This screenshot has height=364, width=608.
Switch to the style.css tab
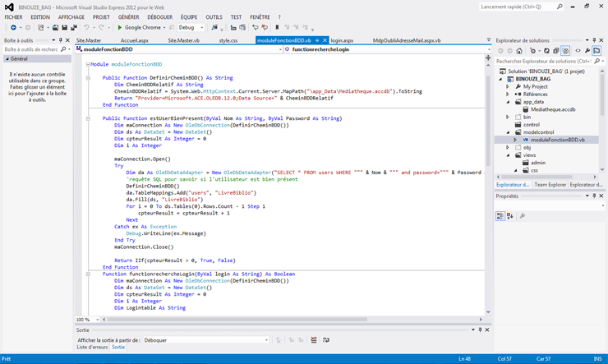click(x=228, y=40)
